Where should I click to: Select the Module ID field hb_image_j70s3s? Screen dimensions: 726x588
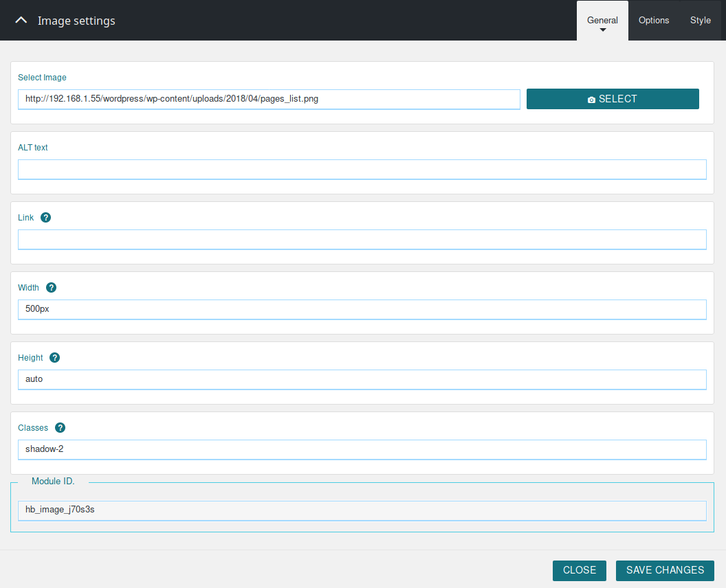pyautogui.click(x=362, y=510)
